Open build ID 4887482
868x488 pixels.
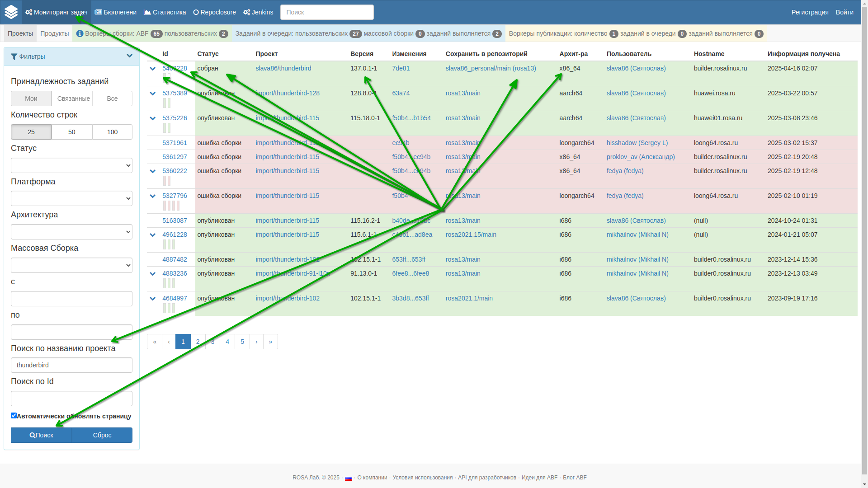[x=175, y=259]
